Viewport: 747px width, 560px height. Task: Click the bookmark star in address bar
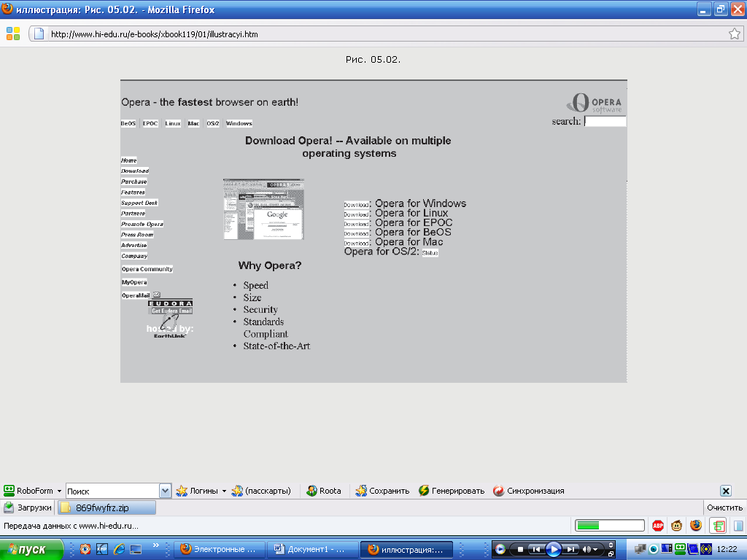coord(734,34)
